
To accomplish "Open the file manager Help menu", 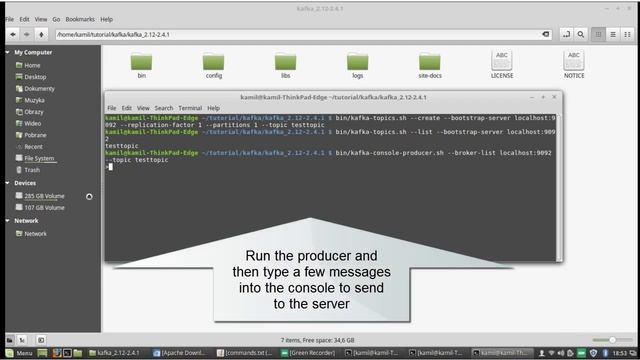I will 107,19.
